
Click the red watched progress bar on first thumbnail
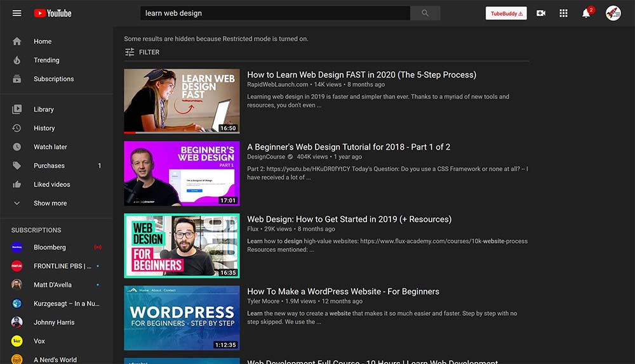click(x=130, y=133)
